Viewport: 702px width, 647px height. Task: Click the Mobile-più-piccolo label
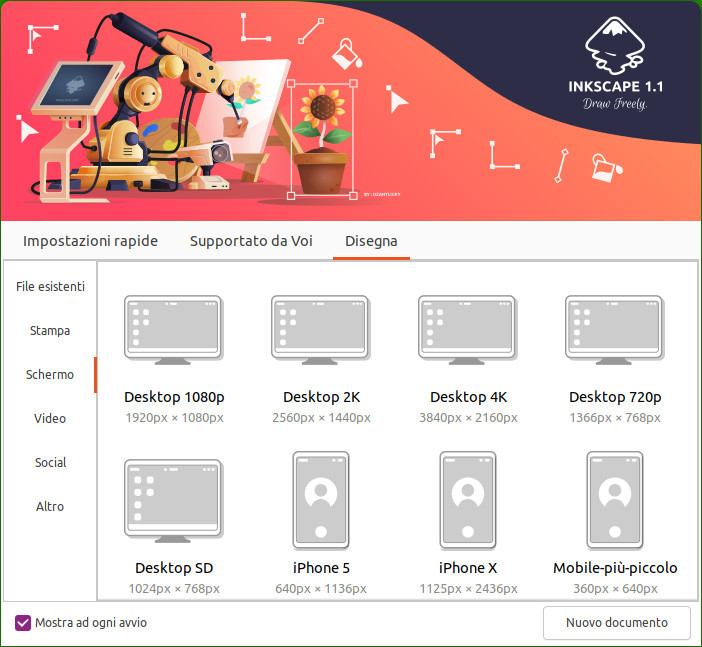click(615, 568)
